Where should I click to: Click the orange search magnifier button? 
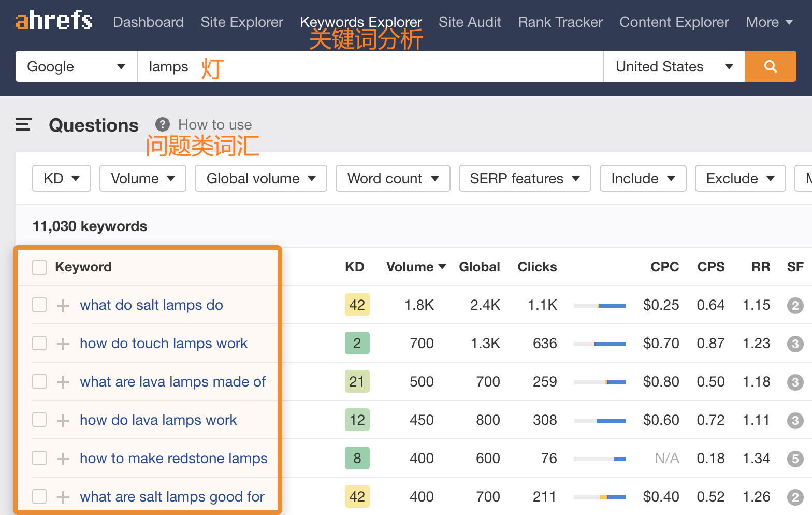(770, 66)
